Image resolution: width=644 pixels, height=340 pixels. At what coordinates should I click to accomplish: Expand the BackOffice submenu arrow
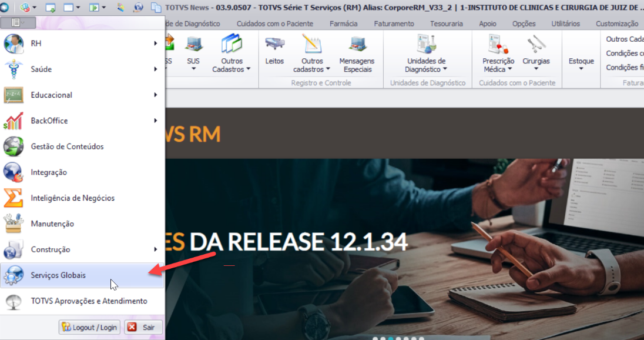[x=155, y=121]
